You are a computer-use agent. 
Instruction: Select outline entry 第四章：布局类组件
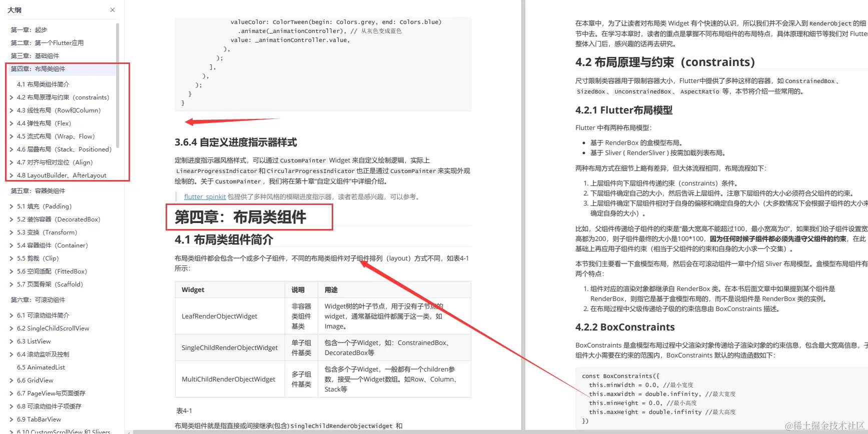tap(38, 68)
